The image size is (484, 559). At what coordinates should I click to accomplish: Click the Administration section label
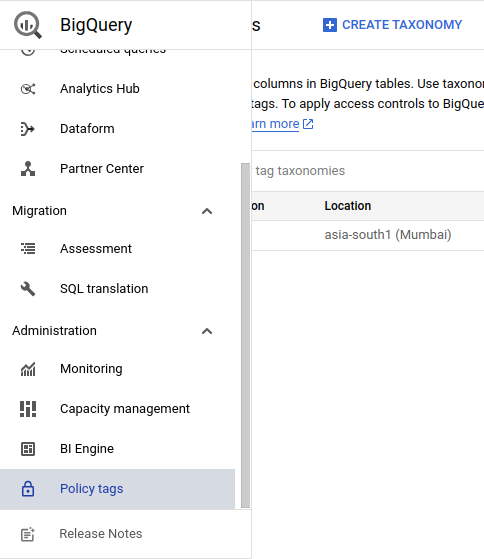54,331
